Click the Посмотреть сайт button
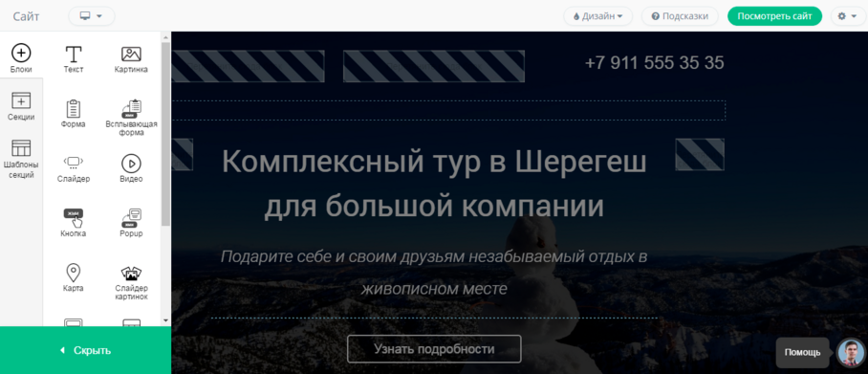 [x=774, y=16]
